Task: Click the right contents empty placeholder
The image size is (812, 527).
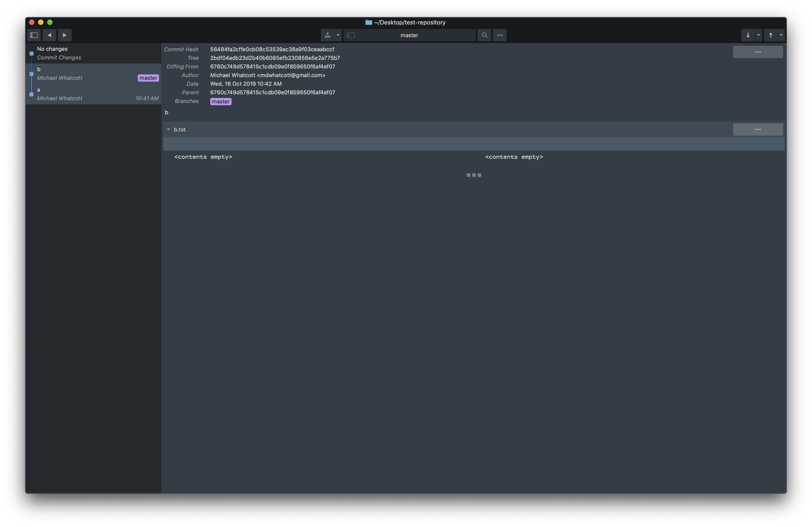Action: pyautogui.click(x=514, y=157)
